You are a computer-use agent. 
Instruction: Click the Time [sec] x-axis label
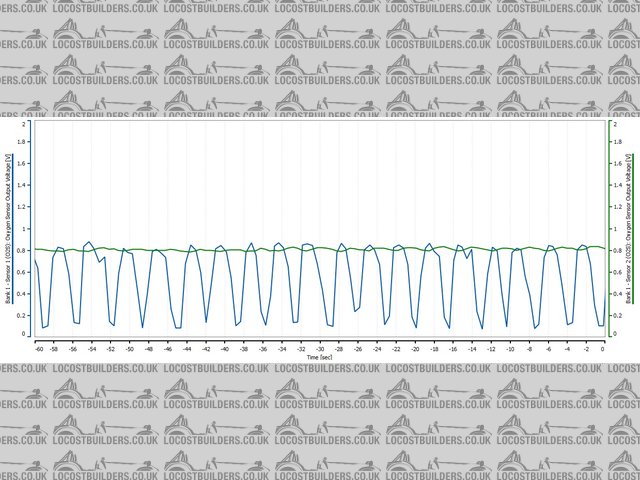pyautogui.click(x=320, y=356)
